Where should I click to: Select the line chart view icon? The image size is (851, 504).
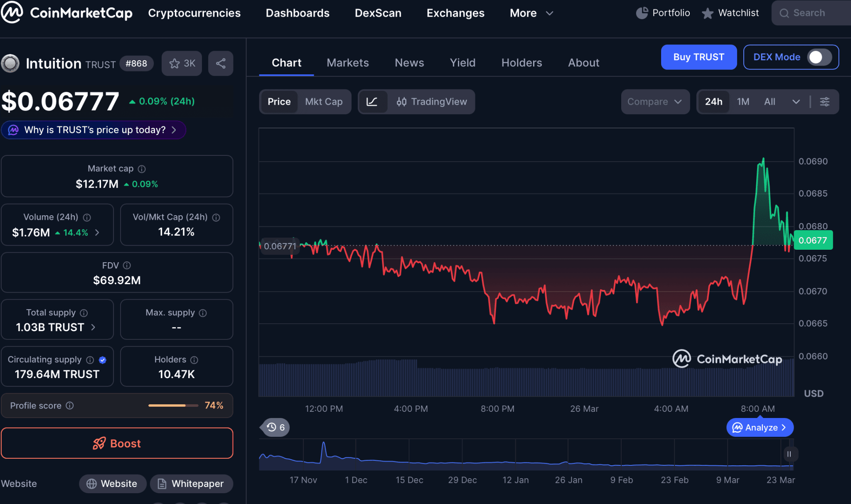[373, 101]
